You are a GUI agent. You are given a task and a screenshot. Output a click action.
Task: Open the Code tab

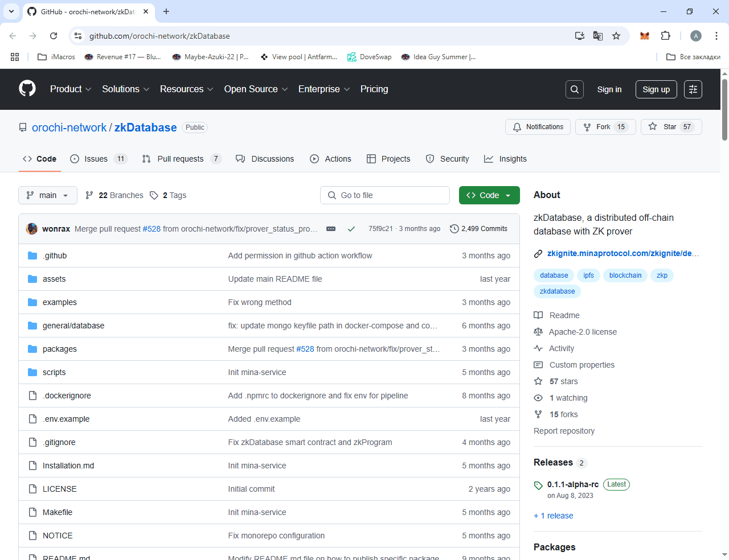(x=39, y=159)
